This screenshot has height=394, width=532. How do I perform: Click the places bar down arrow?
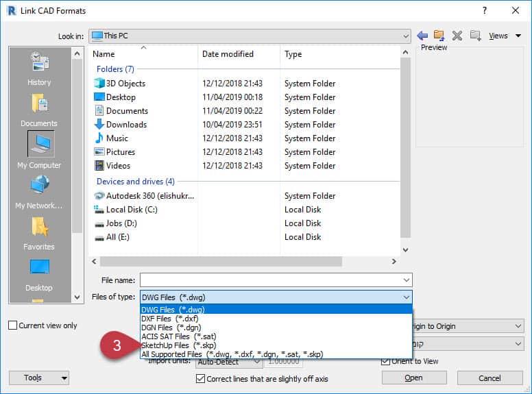click(77, 297)
